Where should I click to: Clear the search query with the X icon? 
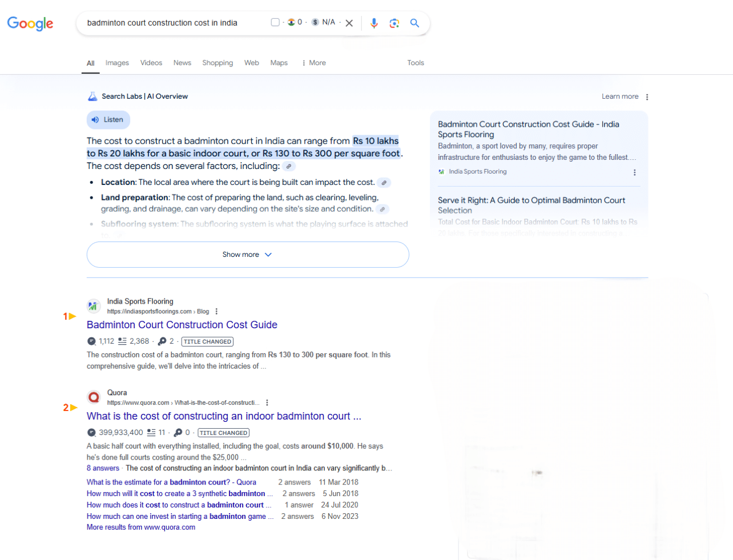tap(349, 23)
